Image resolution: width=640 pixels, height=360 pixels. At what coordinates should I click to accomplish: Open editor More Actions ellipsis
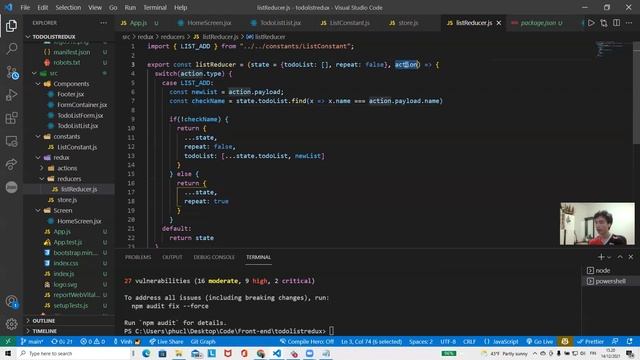629,23
